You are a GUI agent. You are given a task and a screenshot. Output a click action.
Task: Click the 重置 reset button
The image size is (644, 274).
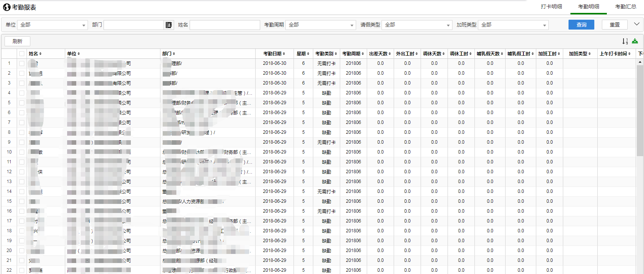[615, 25]
